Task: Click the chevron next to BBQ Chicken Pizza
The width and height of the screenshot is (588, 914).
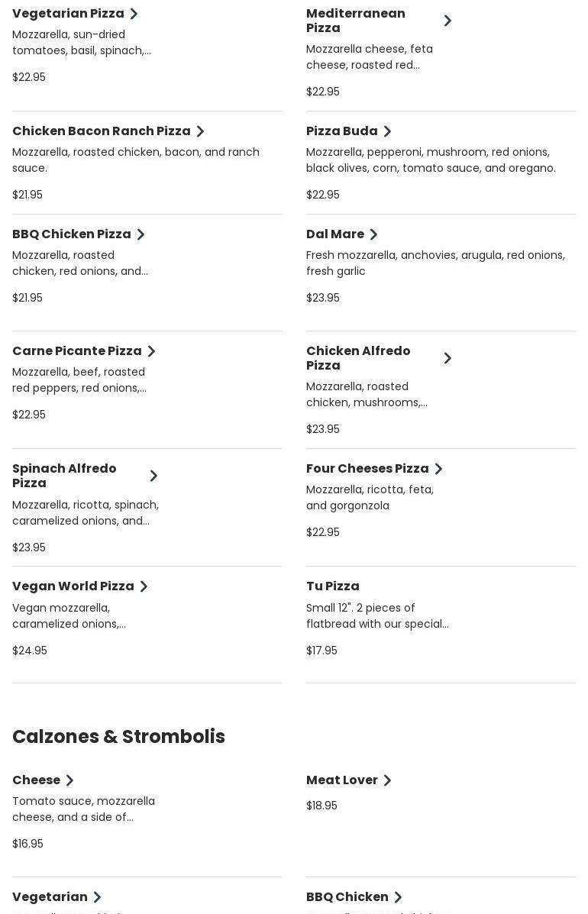Action: tap(141, 234)
